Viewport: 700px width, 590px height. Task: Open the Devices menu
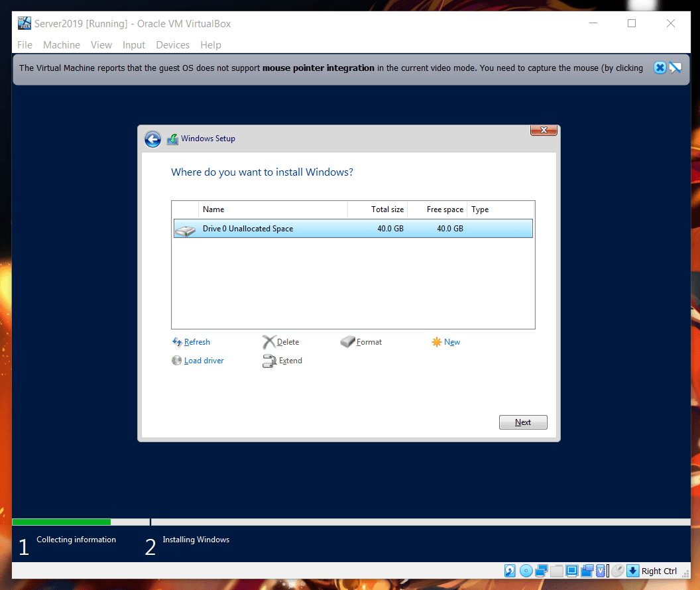click(x=172, y=45)
